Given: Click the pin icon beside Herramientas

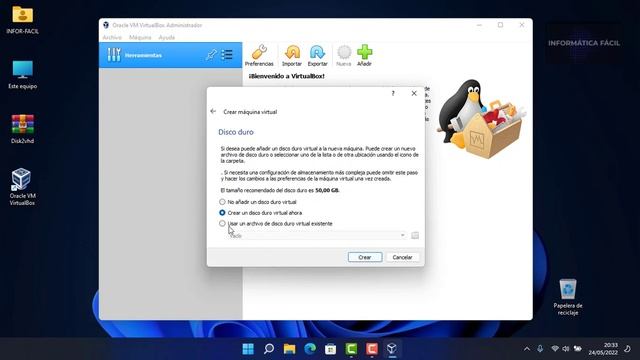Looking at the screenshot, I should (211, 55).
